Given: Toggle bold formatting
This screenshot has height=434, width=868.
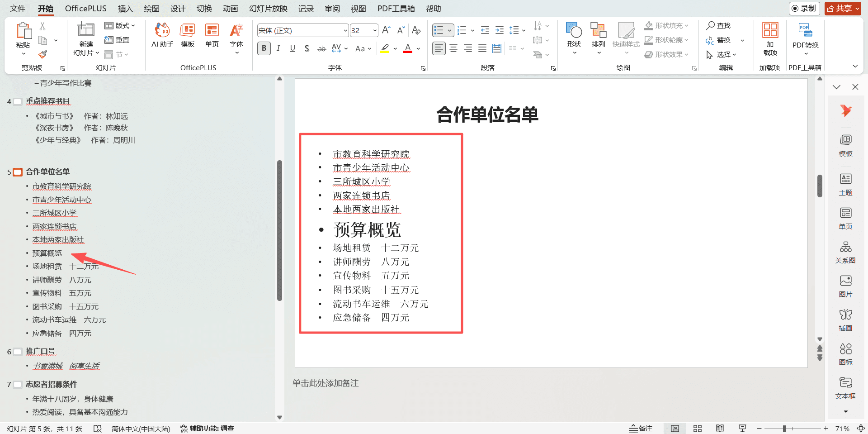Looking at the screenshot, I should [x=264, y=48].
